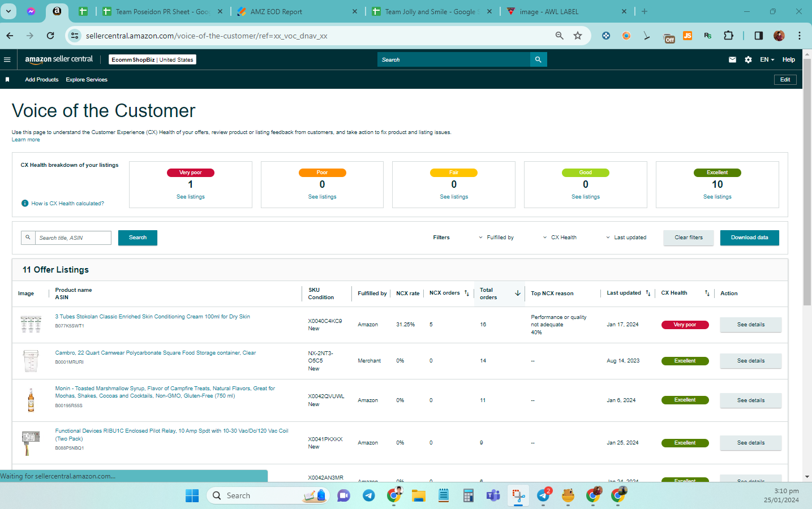This screenshot has width=812, height=509.
Task: Reload the Seller Central page
Action: [x=50, y=36]
